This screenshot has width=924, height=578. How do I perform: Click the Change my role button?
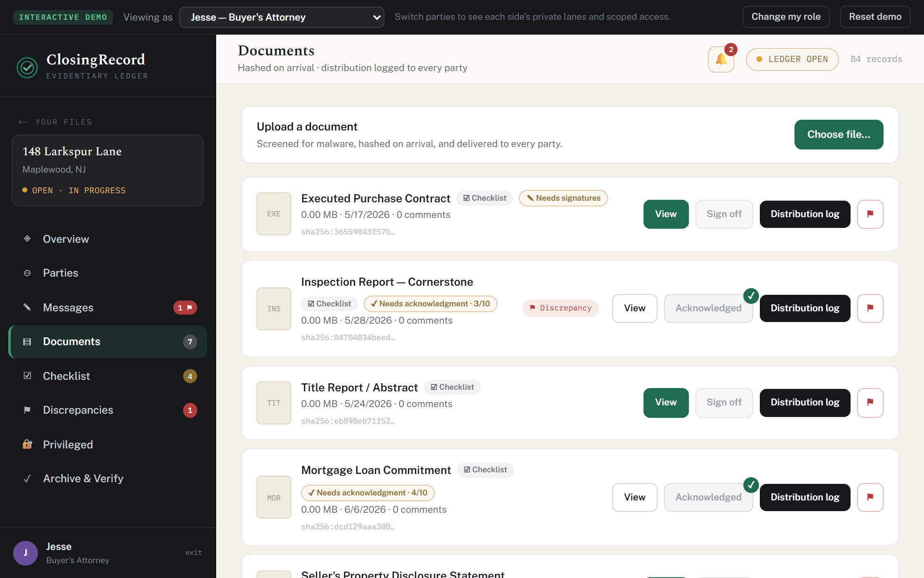click(x=786, y=17)
